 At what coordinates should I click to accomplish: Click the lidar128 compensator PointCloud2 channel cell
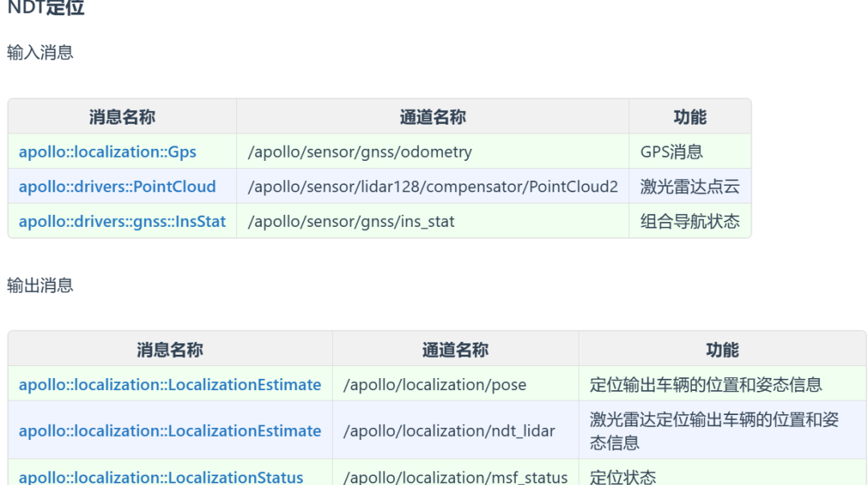click(432, 187)
